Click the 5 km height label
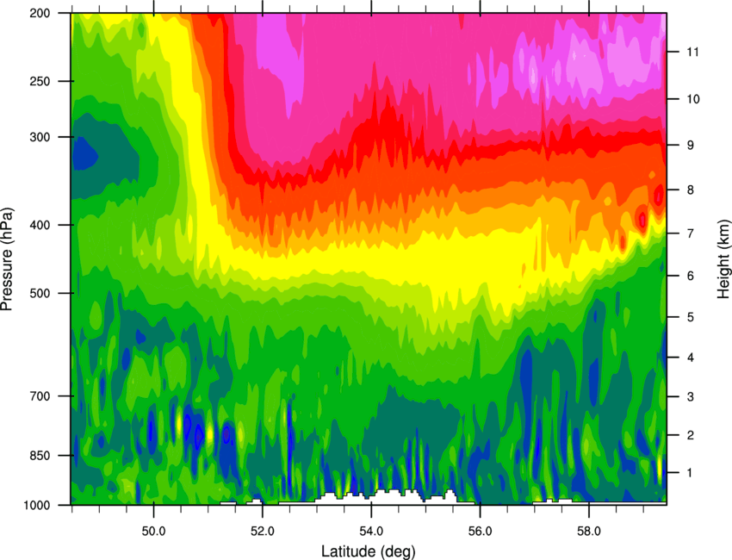Image resolution: width=732 pixels, height=560 pixels. click(x=690, y=317)
